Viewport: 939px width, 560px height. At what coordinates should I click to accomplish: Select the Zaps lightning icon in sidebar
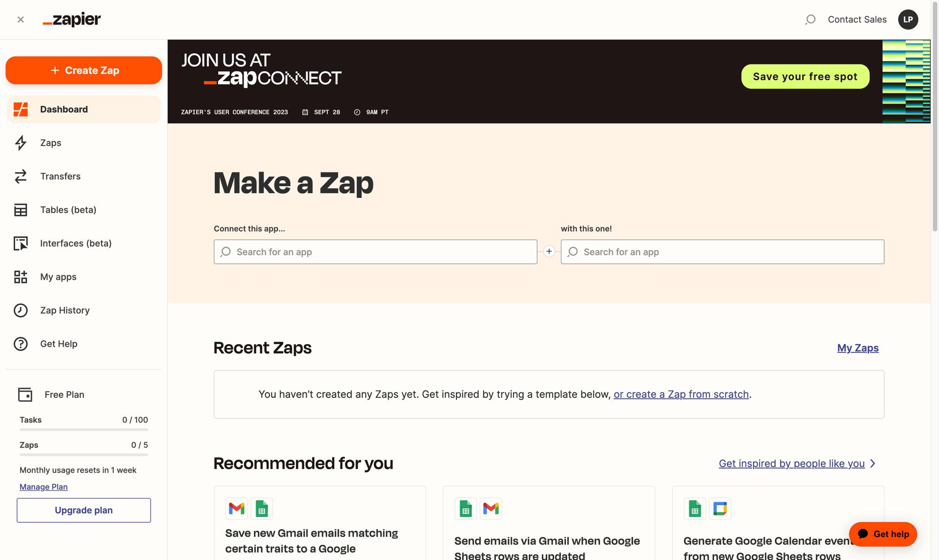click(21, 143)
